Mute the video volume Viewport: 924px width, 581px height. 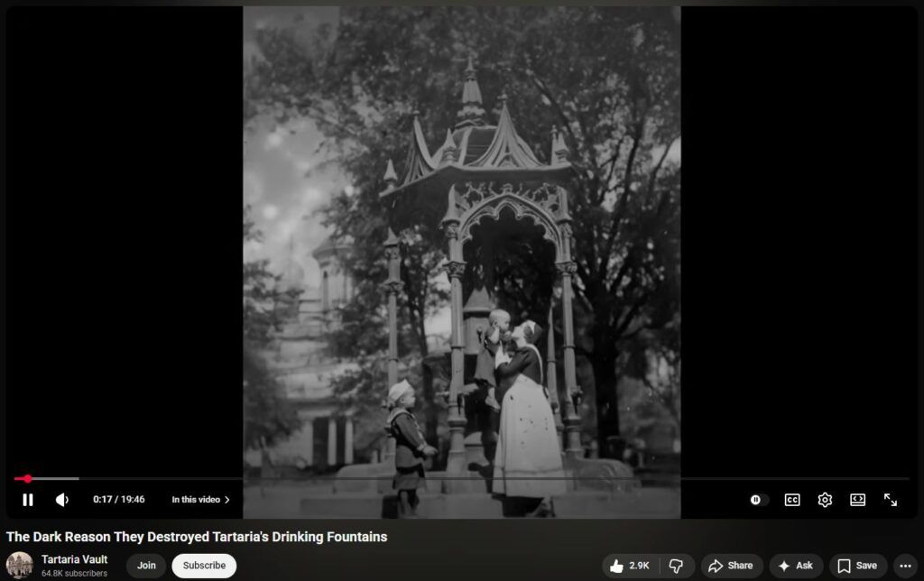click(62, 500)
